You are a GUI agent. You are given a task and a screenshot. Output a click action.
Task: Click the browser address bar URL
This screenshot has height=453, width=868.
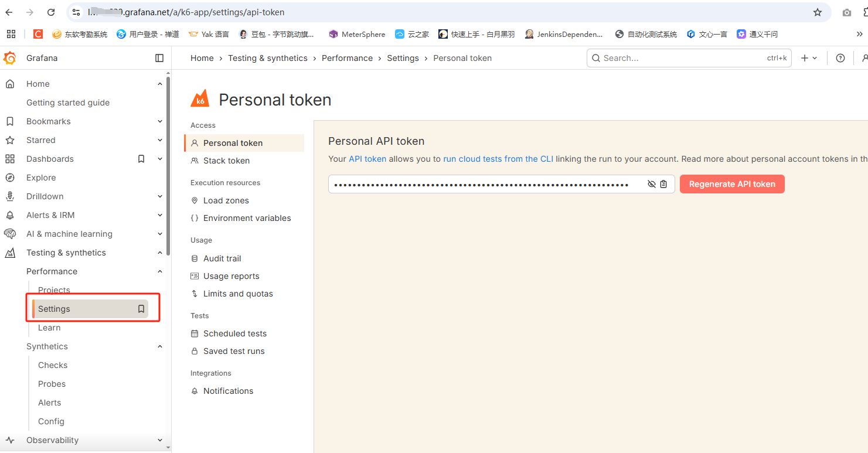pos(186,12)
